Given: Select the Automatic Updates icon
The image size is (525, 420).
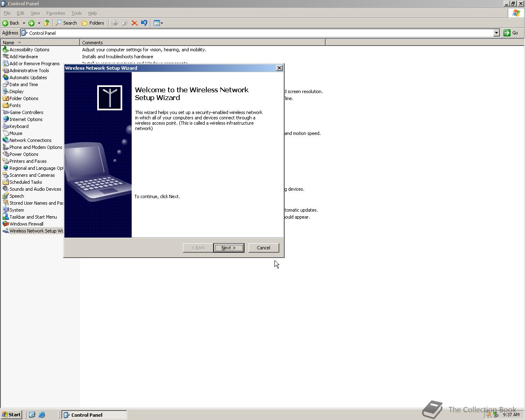Looking at the screenshot, I should click(x=6, y=78).
